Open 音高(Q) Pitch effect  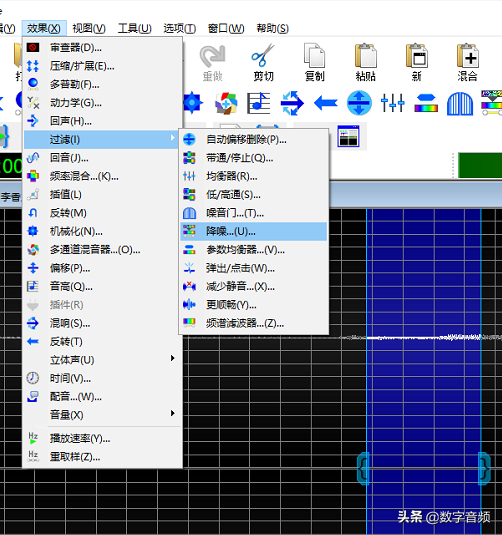click(x=102, y=287)
